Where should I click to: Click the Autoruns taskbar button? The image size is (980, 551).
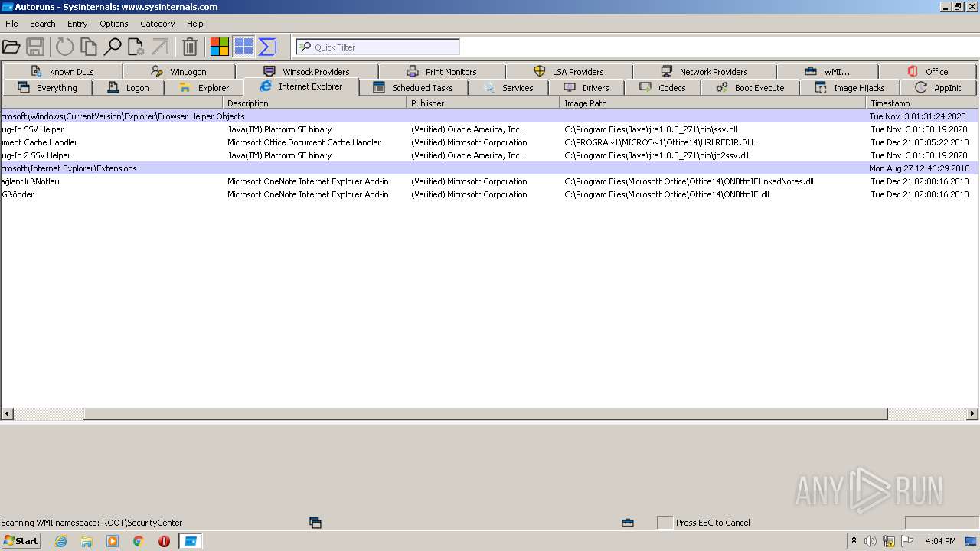click(x=191, y=541)
